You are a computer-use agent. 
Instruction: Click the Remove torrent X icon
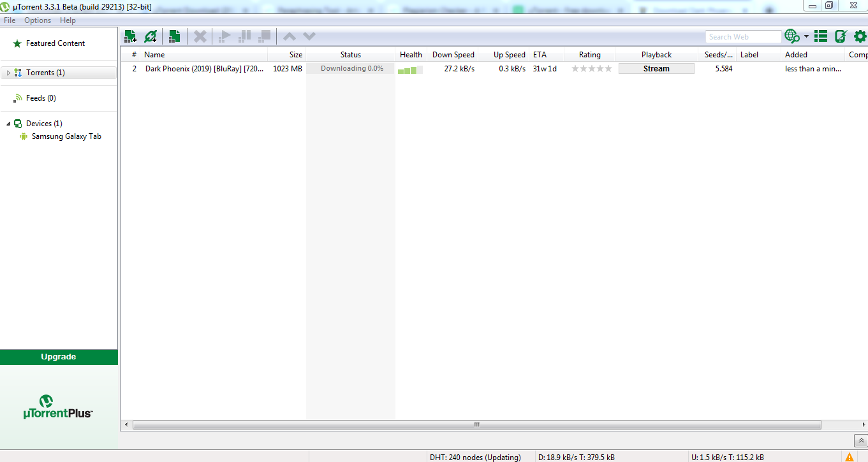(x=200, y=36)
